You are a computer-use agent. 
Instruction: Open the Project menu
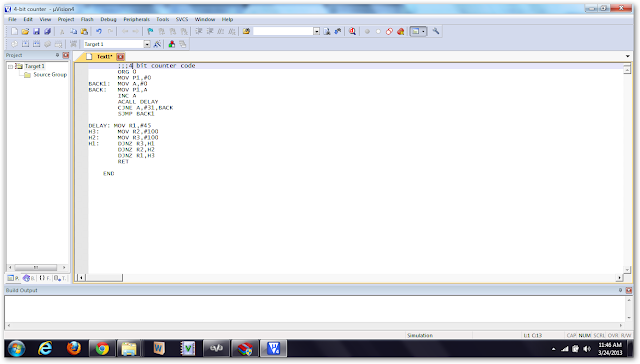pos(66,19)
